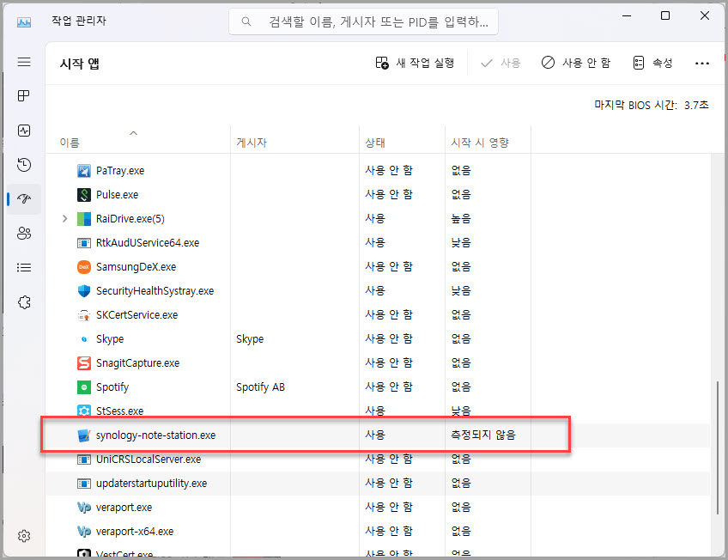
Task: Select the SnagitCapture.exe name
Action: coord(137,363)
